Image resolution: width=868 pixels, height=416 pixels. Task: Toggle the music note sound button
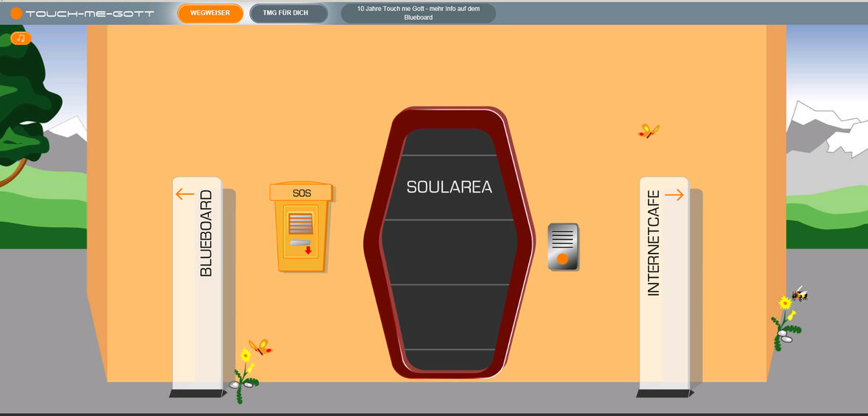tap(21, 38)
